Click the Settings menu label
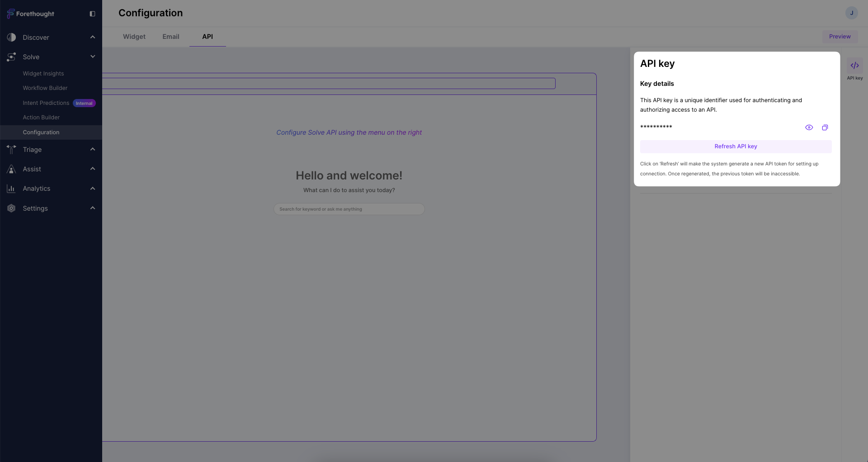 (35, 208)
